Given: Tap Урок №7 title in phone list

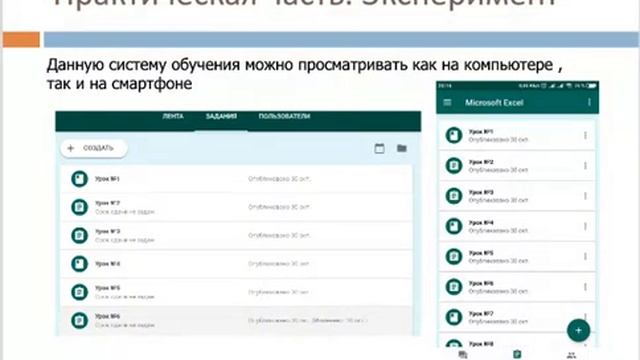Looking at the screenshot, I should pyautogui.click(x=481, y=314).
